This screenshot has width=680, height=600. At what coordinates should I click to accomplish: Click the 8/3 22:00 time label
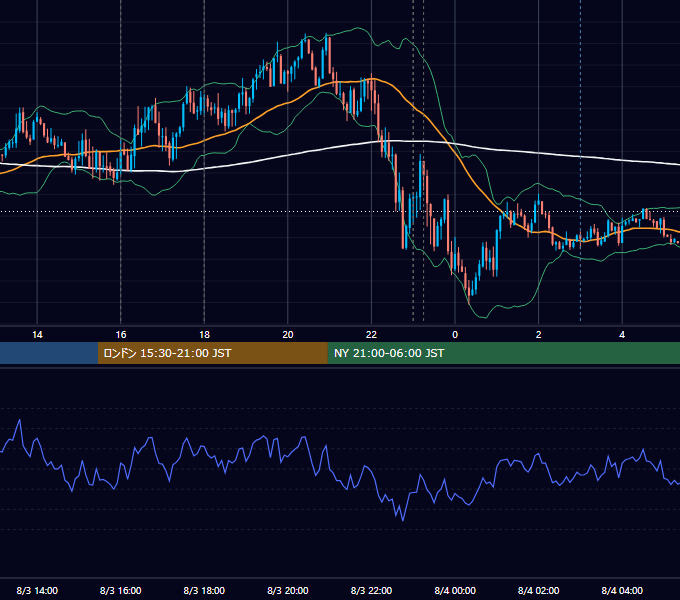click(371, 590)
